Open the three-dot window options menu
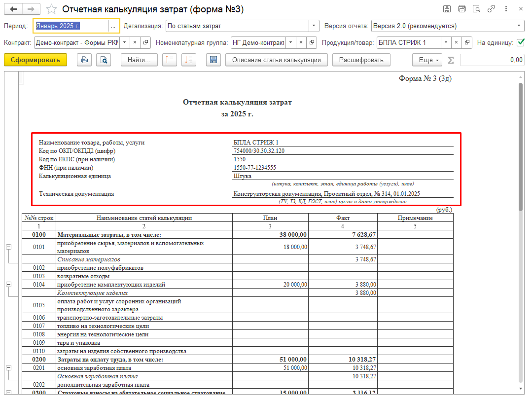 [x=506, y=9]
